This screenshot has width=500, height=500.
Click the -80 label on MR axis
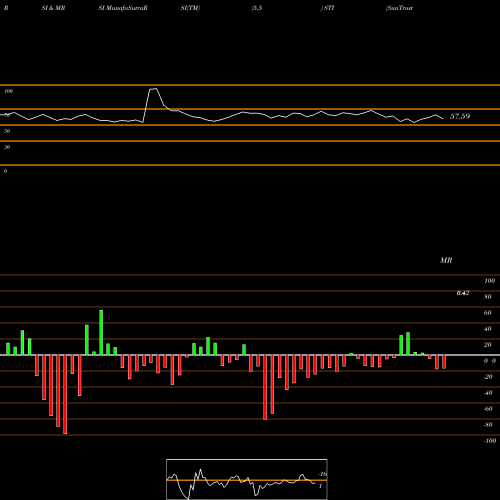(488, 425)
